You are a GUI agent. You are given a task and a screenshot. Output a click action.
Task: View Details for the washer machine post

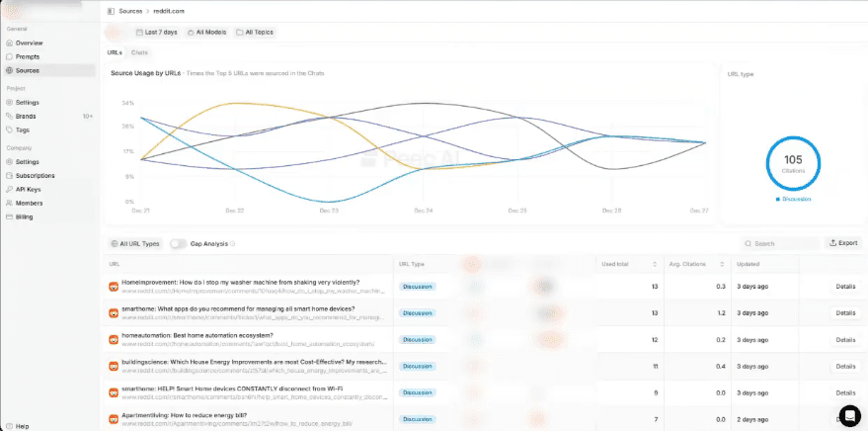(845, 287)
